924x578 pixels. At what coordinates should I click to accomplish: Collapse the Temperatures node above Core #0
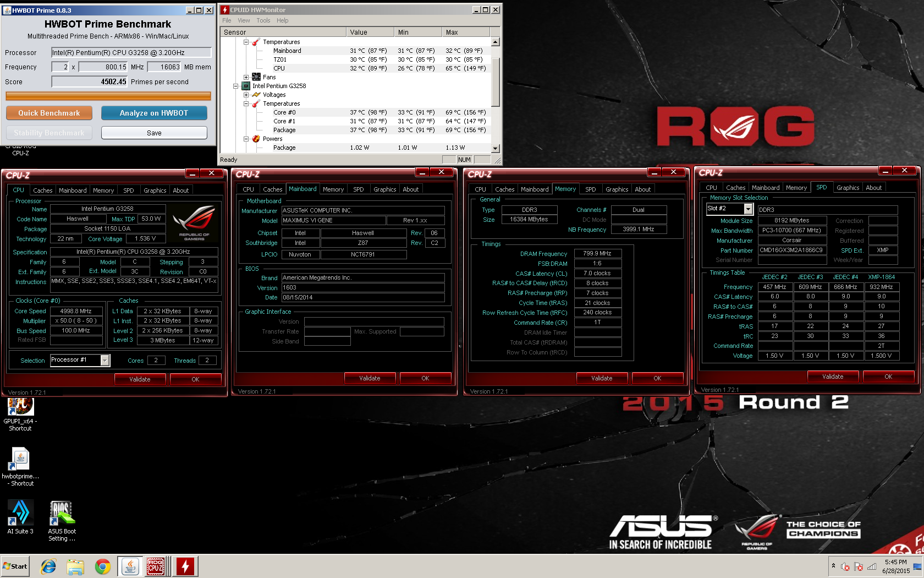click(246, 103)
